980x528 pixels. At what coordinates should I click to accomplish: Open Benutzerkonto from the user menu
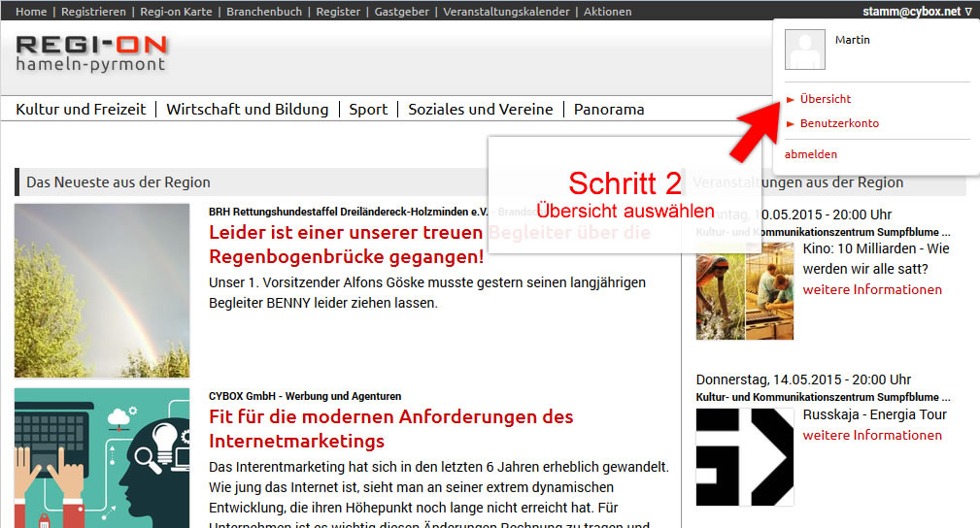coord(838,123)
